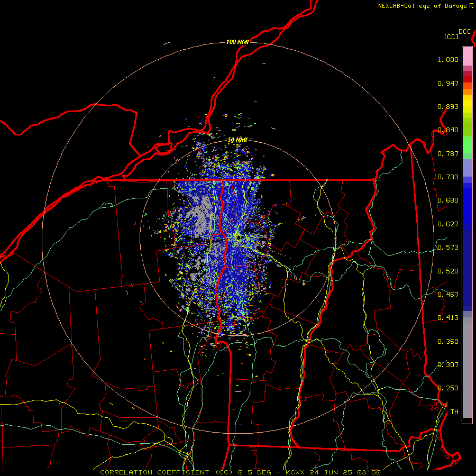Click the 0.947 color scale label
Image resolution: width=476 pixels, height=476 pixels.
point(448,83)
